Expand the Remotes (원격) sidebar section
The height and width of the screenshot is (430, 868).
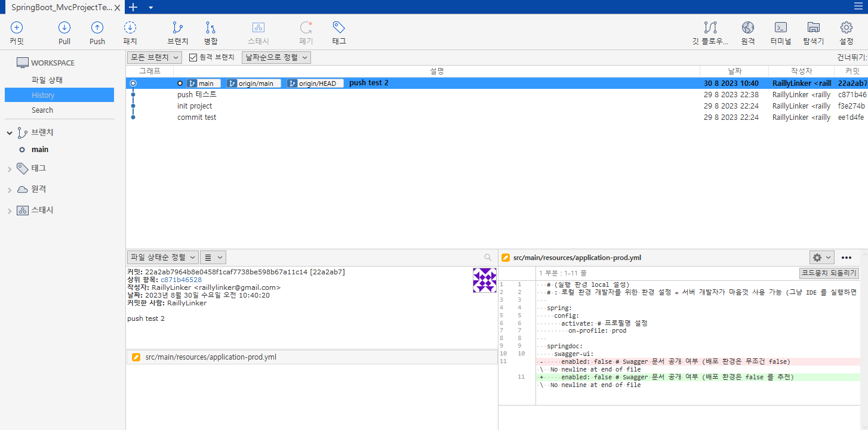point(10,190)
